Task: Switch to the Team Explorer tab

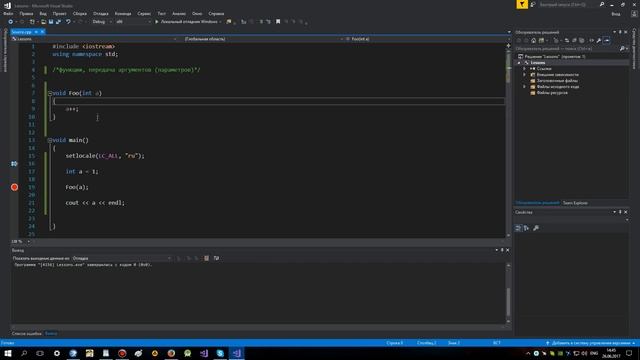Action: 575,203
